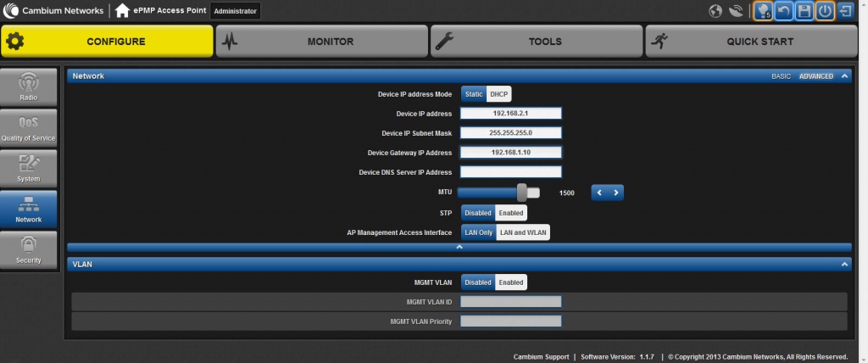Click the logout icon
The height and width of the screenshot is (363, 868).
coord(846,11)
